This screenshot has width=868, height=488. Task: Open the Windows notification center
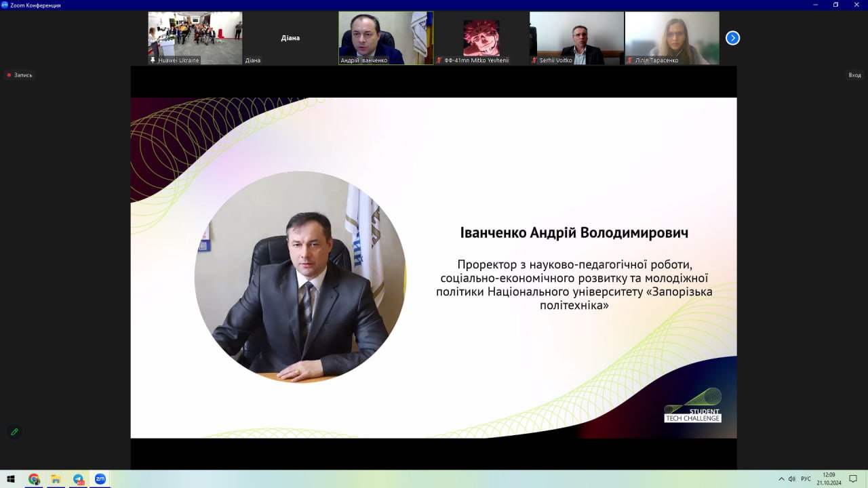pyautogui.click(x=853, y=479)
